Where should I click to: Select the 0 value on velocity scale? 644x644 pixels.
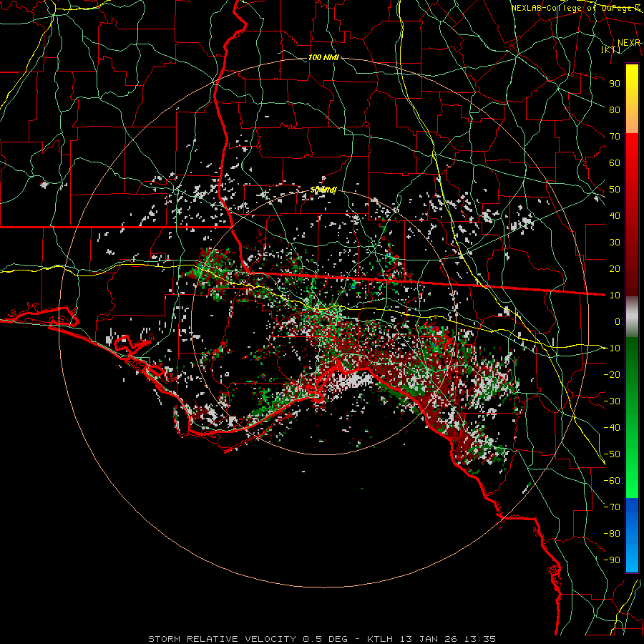point(618,321)
